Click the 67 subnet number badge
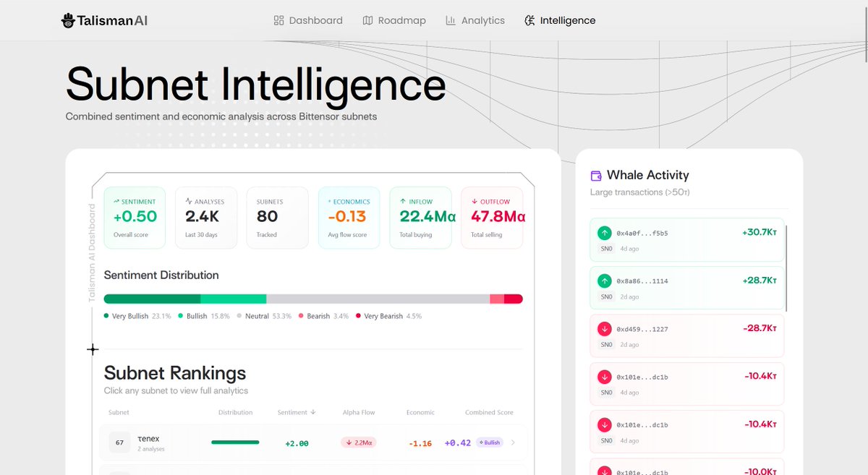Screen dimensions: 868x475 tap(119, 442)
